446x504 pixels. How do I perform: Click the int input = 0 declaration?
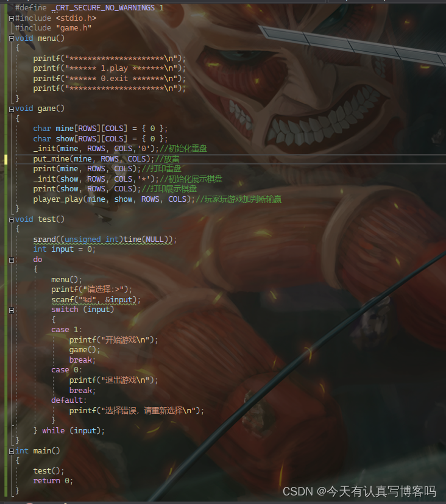[x=64, y=249]
